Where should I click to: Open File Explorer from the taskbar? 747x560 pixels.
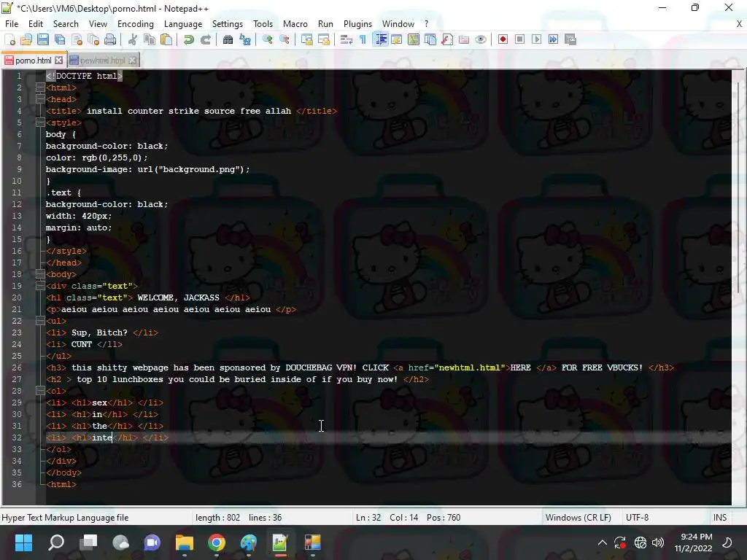(185, 542)
